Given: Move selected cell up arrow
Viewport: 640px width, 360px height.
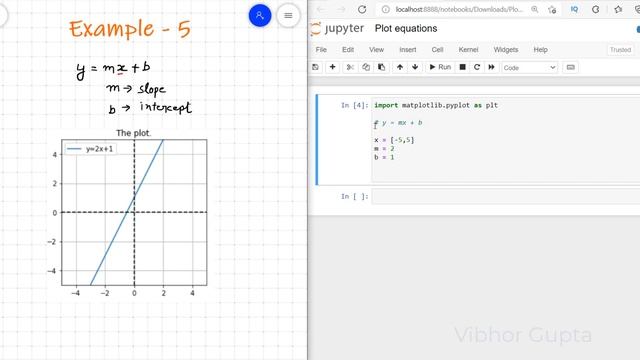Looking at the screenshot, I should 400,67.
